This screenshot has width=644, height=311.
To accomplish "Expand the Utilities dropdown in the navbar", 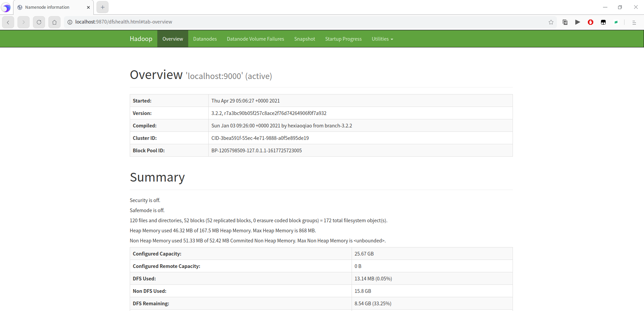I will [382, 39].
